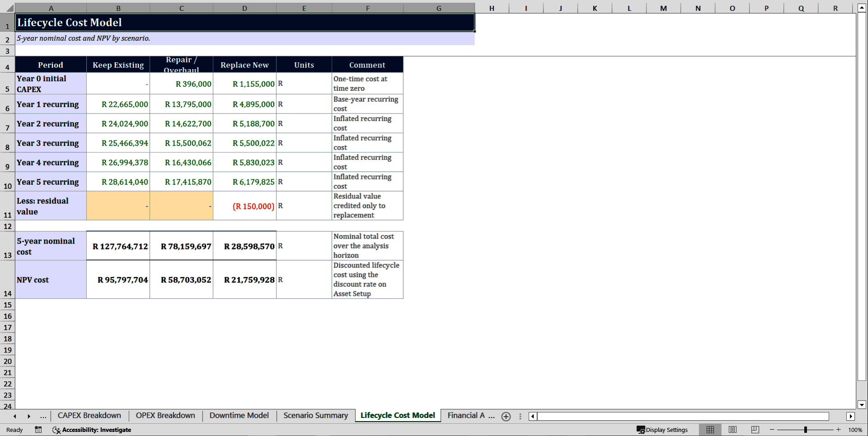Screen dimensions: 868x436
Task: Click horizontal scrollbar right arrow
Action: [851, 417]
